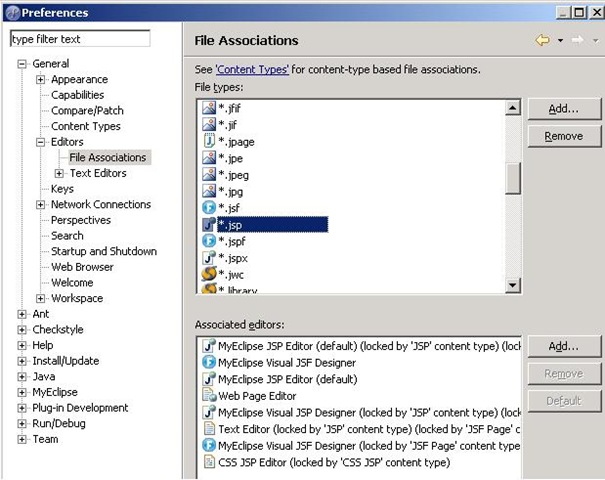Click the image icon beside *.jpe
This screenshot has width=605, height=480.
209,158
